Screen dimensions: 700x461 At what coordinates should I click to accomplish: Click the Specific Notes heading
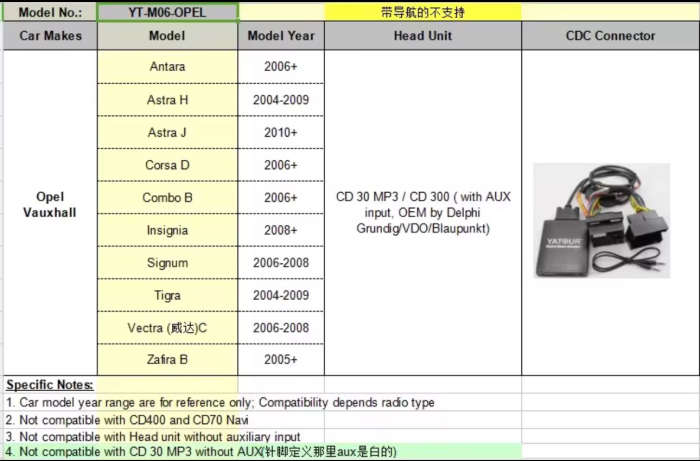click(x=50, y=385)
